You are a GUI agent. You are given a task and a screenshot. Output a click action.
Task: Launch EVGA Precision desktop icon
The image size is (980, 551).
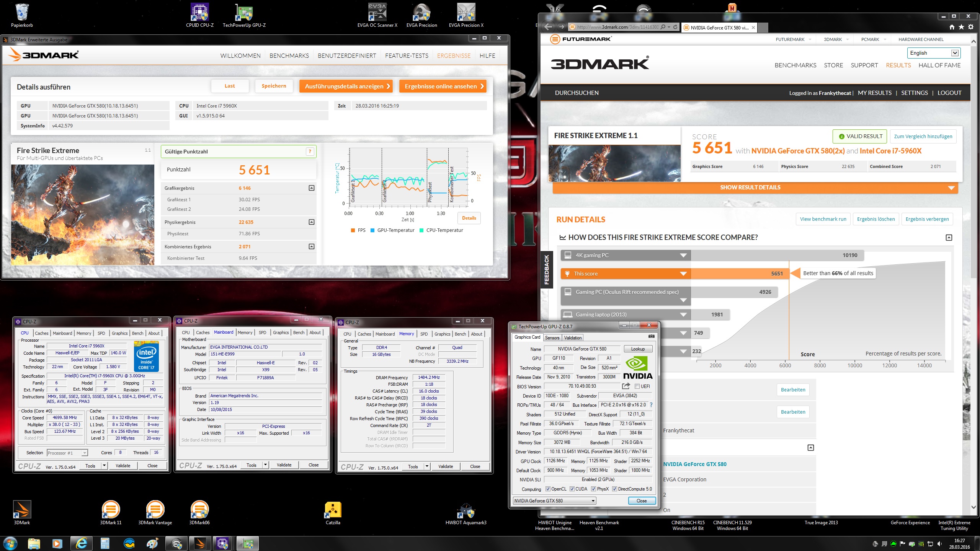point(422,15)
